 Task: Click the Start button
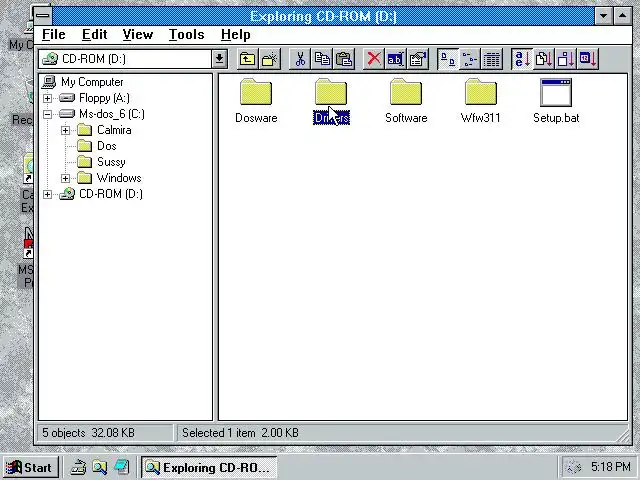point(31,467)
